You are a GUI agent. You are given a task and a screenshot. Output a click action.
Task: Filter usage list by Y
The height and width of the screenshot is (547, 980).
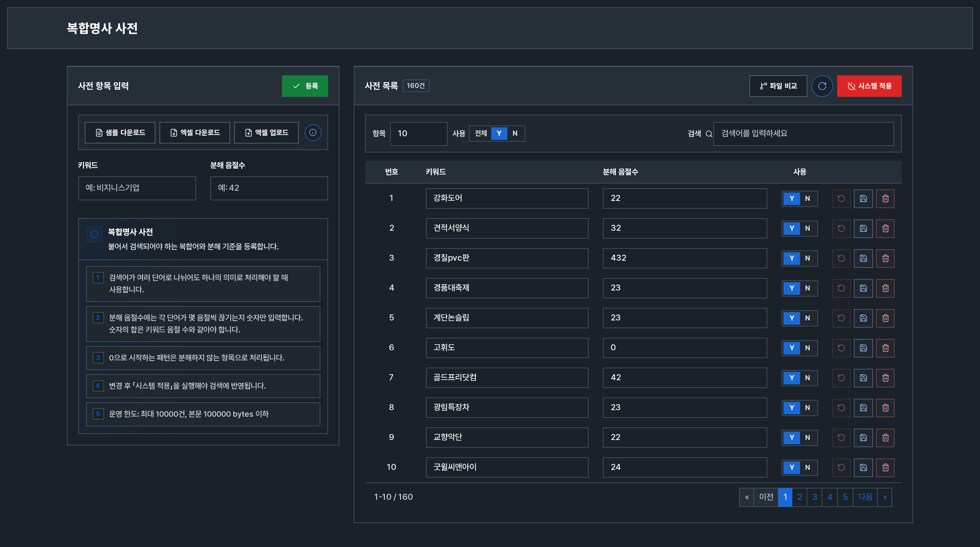(x=499, y=134)
